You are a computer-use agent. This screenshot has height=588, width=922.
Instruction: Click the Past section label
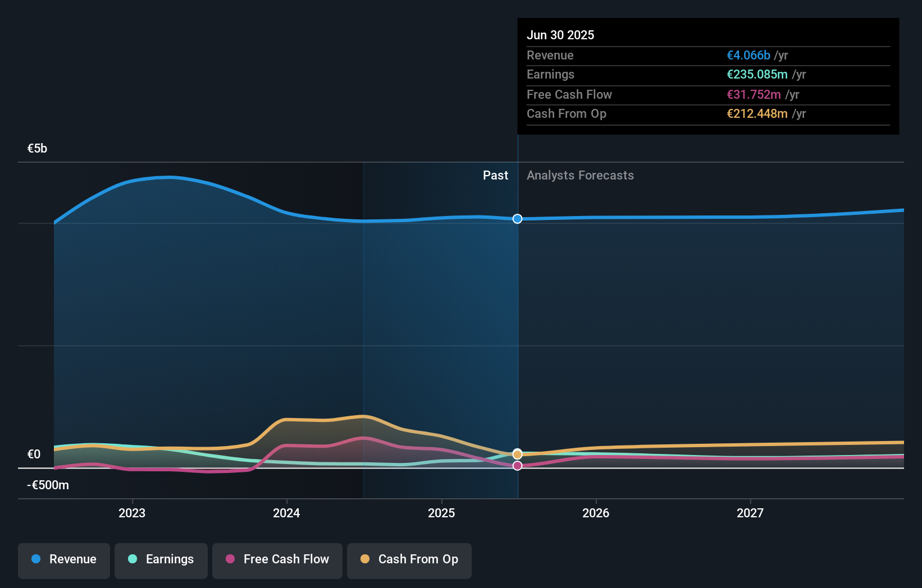click(x=495, y=176)
